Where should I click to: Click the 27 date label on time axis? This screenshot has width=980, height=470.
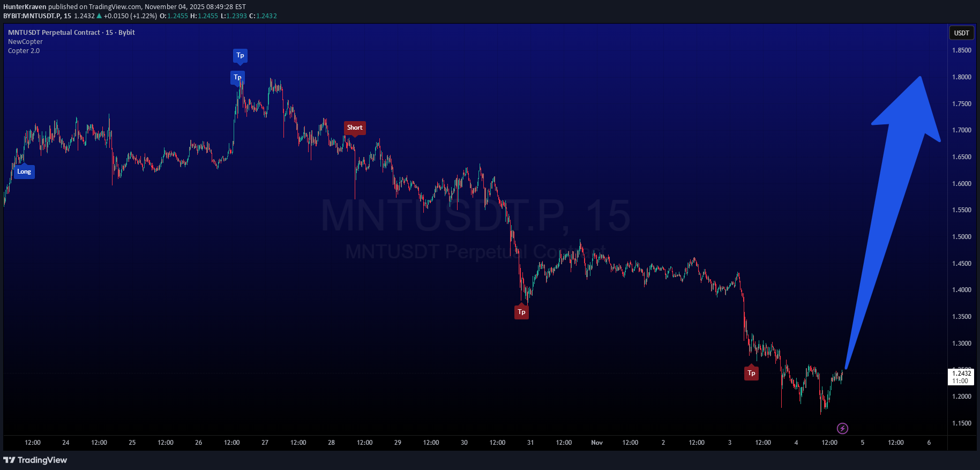click(265, 443)
